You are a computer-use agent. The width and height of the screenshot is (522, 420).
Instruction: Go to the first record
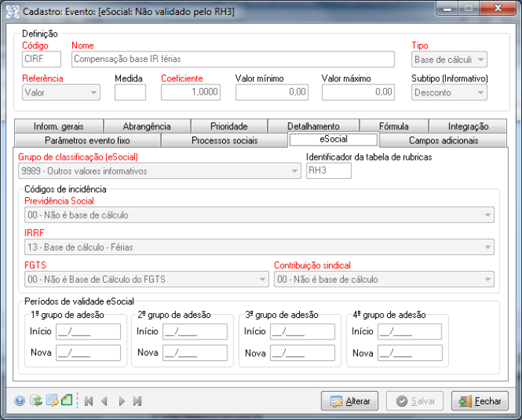(x=89, y=401)
